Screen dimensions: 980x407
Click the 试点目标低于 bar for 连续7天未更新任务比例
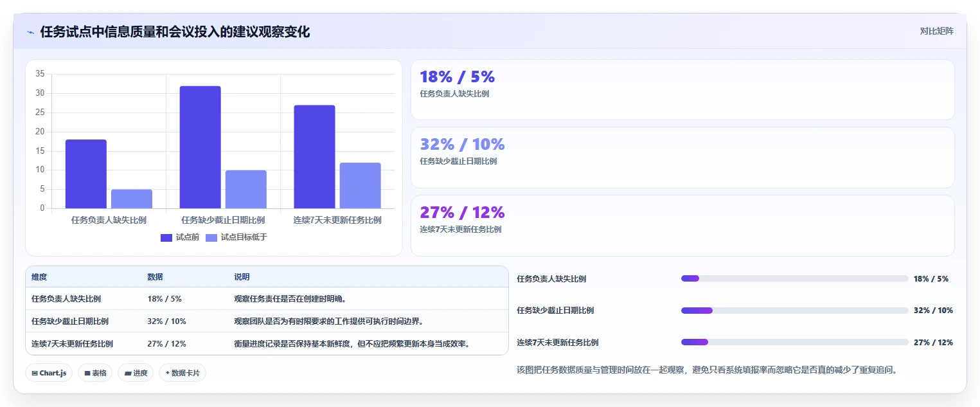point(361,185)
